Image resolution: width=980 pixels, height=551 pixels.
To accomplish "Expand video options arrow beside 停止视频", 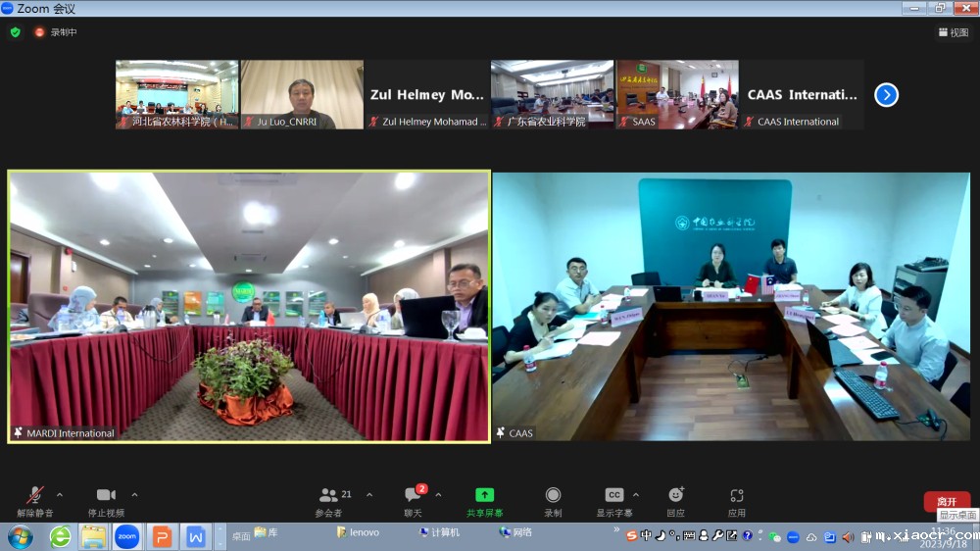I will pos(134,495).
